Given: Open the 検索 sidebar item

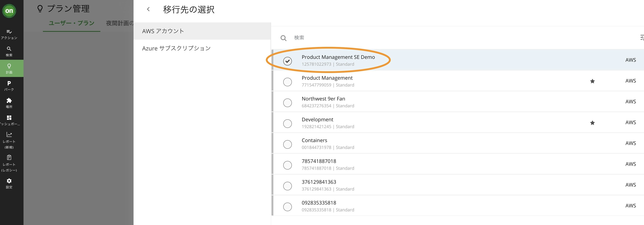Looking at the screenshot, I should [x=9, y=51].
